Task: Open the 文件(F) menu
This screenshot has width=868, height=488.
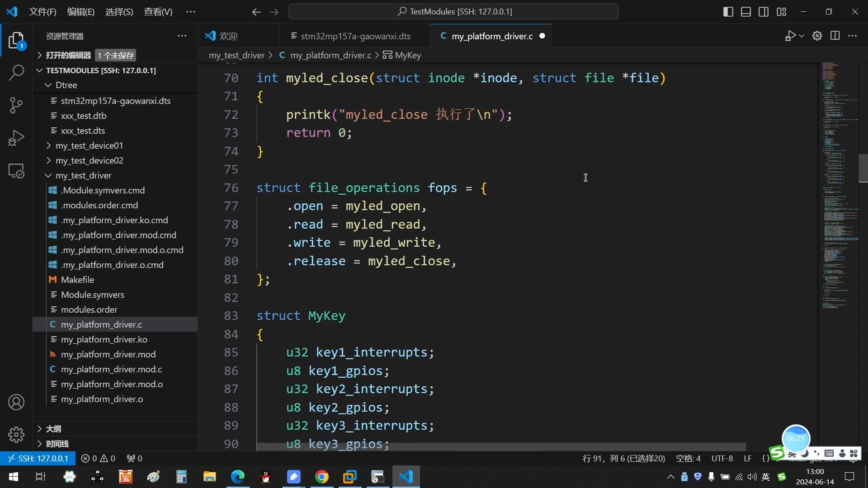Action: coord(42,12)
